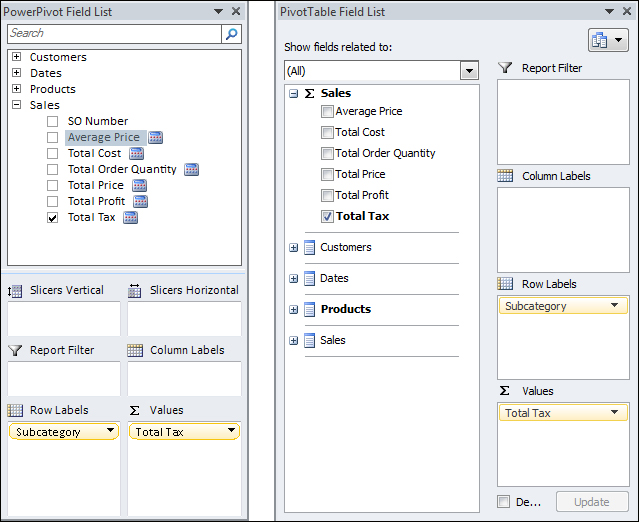Click the Customers table icon in PivotTable list
The height and width of the screenshot is (522, 639).
pos(310,247)
